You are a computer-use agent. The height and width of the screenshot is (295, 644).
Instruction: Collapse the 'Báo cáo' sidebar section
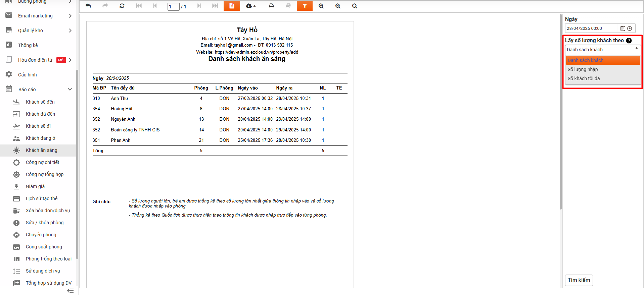70,89
